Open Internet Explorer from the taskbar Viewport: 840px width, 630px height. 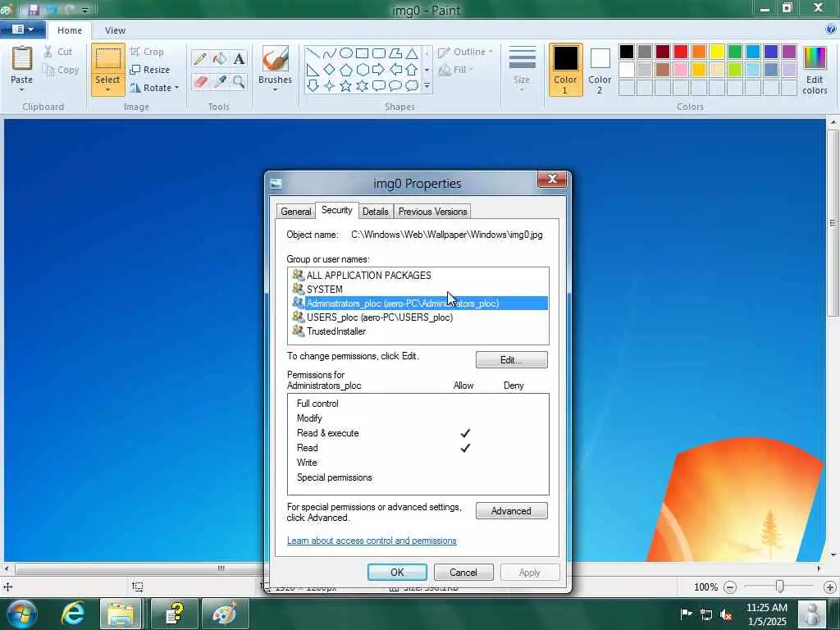[72, 613]
